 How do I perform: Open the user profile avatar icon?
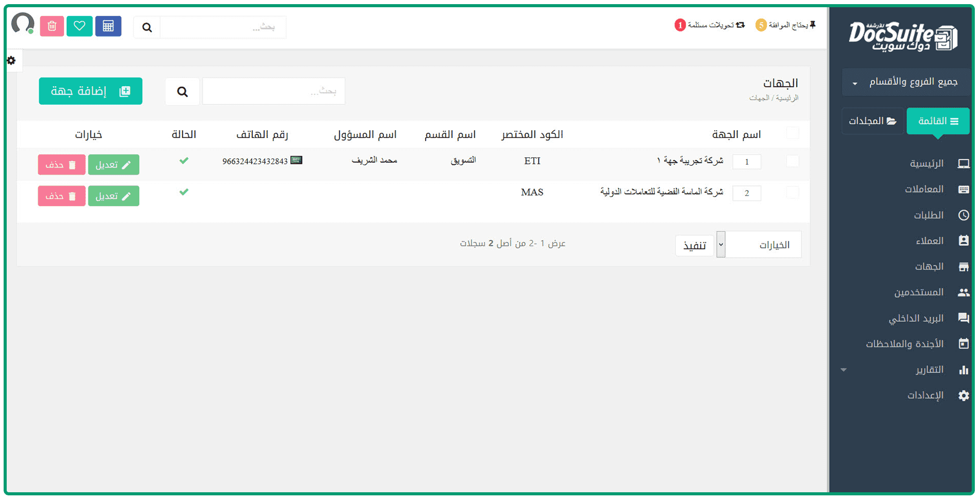point(23,24)
